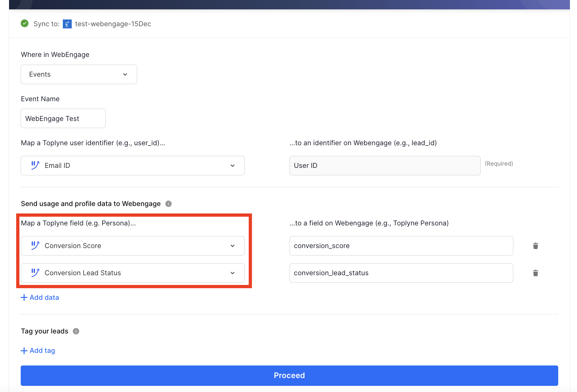Screen dimensions: 577x392
Task: Click the Sync to: label
Action: point(47,24)
